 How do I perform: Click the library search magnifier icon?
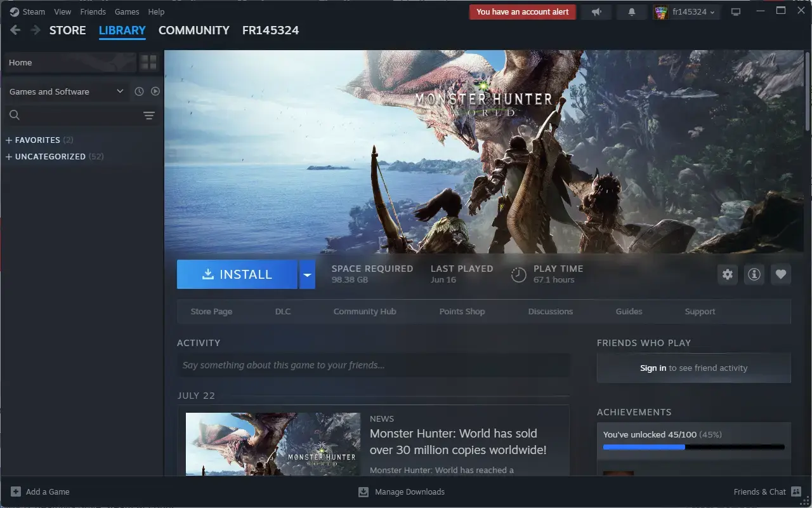pos(15,115)
